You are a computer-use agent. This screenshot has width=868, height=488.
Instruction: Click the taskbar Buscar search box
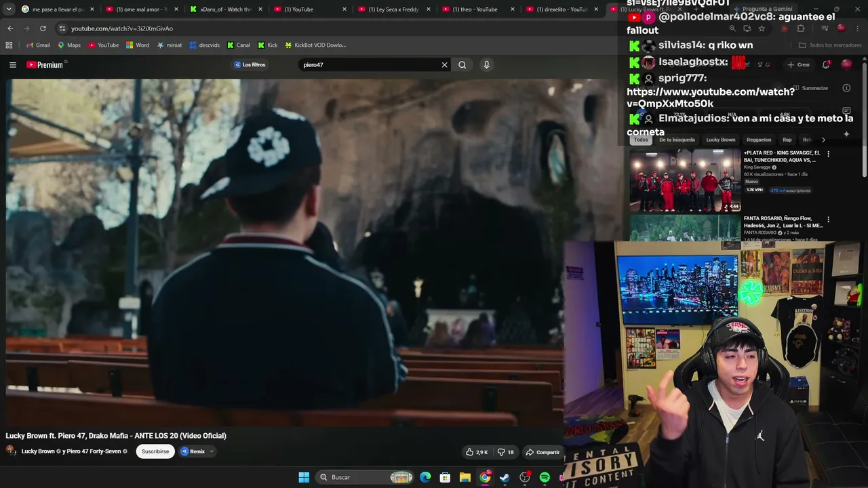tap(365, 477)
